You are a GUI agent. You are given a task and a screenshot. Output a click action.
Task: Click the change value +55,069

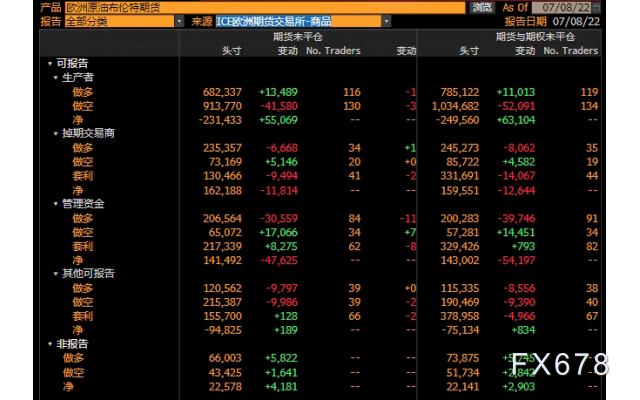click(x=278, y=120)
